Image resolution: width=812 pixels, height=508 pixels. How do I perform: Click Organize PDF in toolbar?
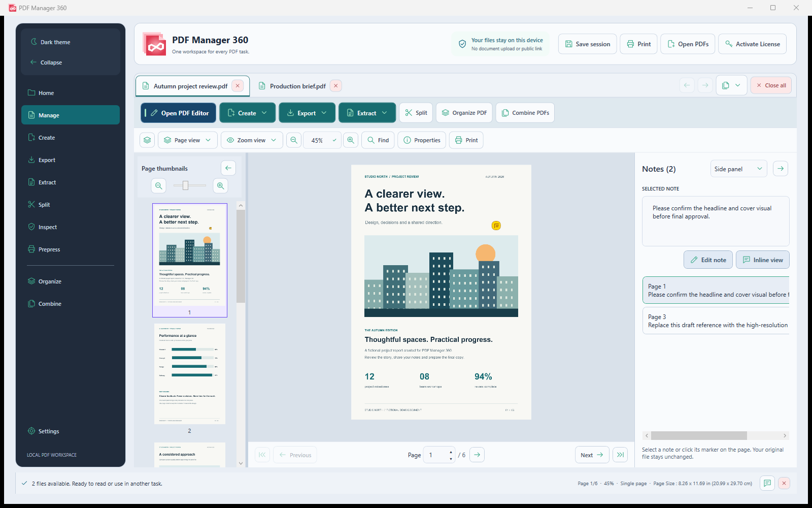tap(464, 113)
